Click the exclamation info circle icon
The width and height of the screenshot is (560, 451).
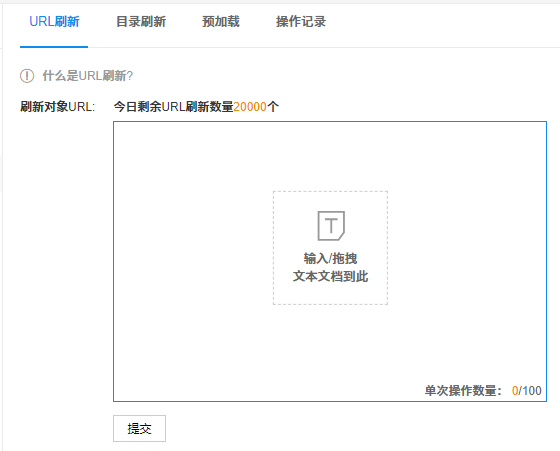point(27,76)
